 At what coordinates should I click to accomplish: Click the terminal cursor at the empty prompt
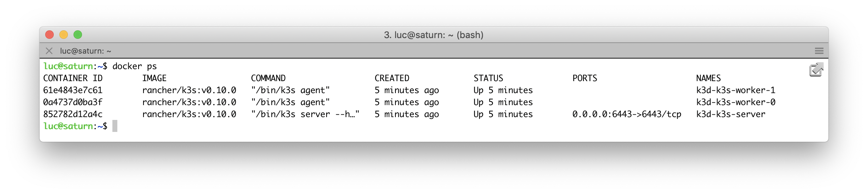click(115, 126)
